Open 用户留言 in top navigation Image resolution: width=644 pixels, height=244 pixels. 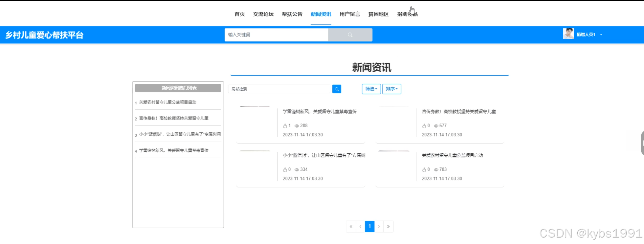350,14
